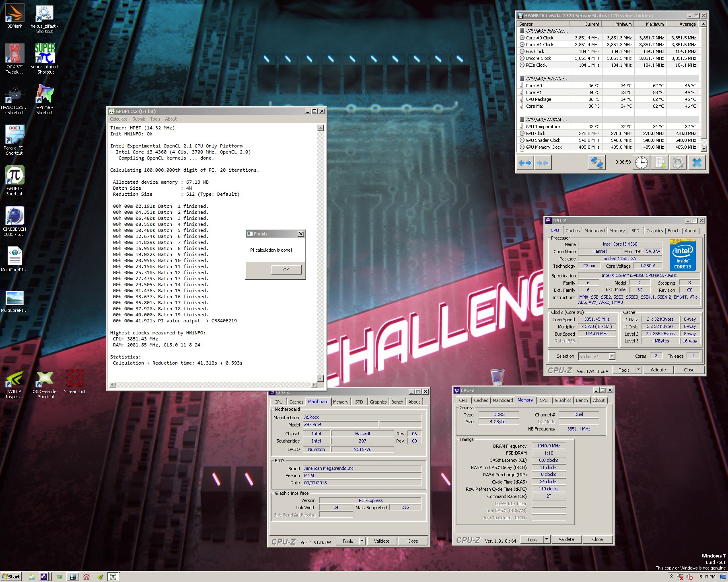Image resolution: width=728 pixels, height=582 pixels.
Task: Click the GPU Temperature sensor row
Action: click(609, 127)
